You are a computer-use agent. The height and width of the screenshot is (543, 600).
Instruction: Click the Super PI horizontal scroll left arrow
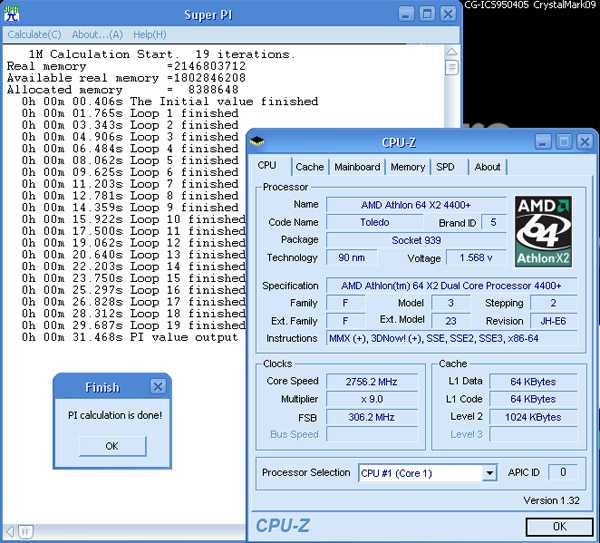10,531
